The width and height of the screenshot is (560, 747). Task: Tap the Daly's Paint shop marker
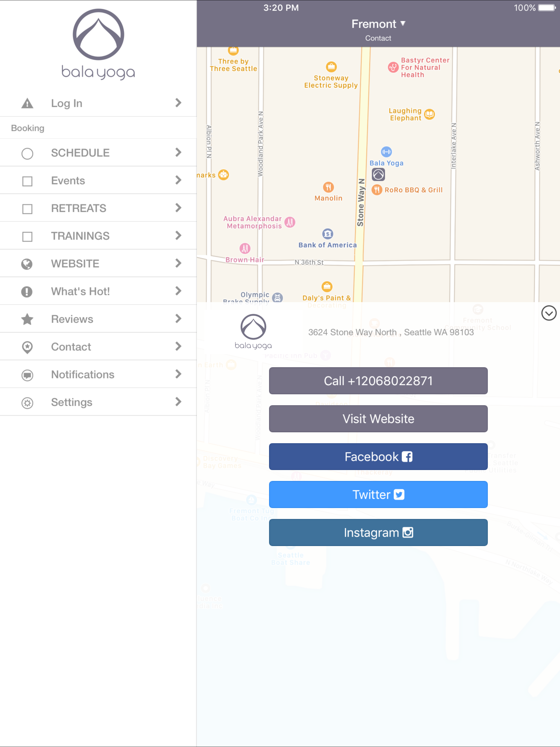point(326,287)
